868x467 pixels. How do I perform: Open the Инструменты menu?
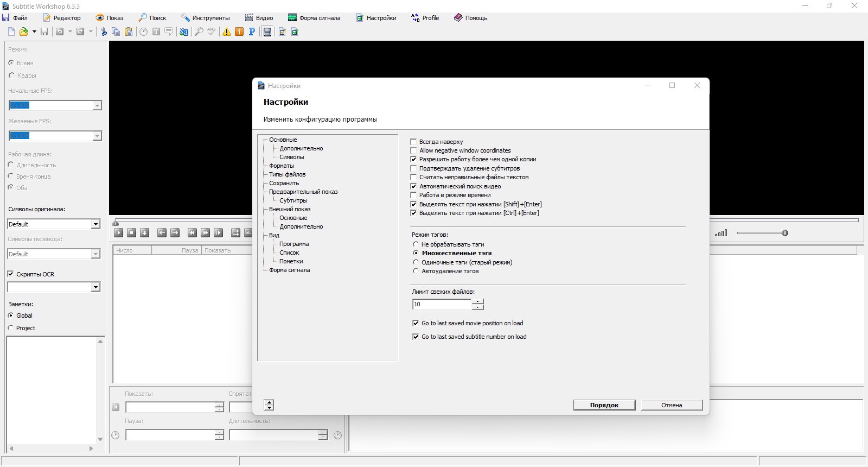(206, 18)
